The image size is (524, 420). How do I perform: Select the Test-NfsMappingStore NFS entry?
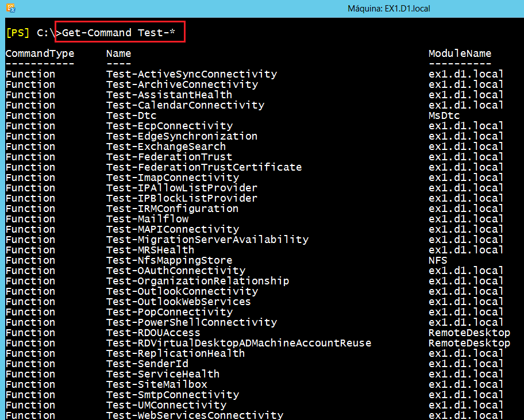coord(169,260)
